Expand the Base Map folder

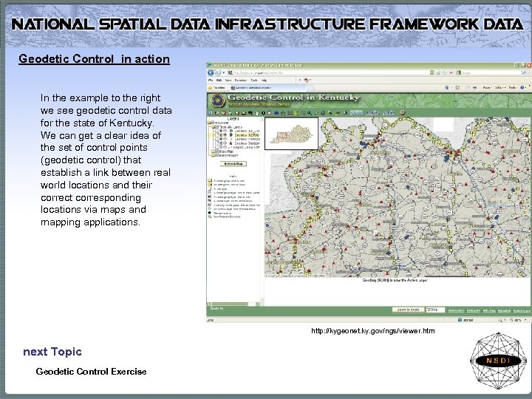click(x=213, y=151)
